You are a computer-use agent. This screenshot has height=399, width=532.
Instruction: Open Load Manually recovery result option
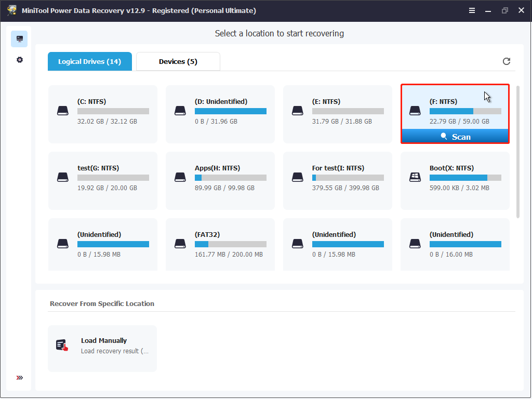[102, 349]
